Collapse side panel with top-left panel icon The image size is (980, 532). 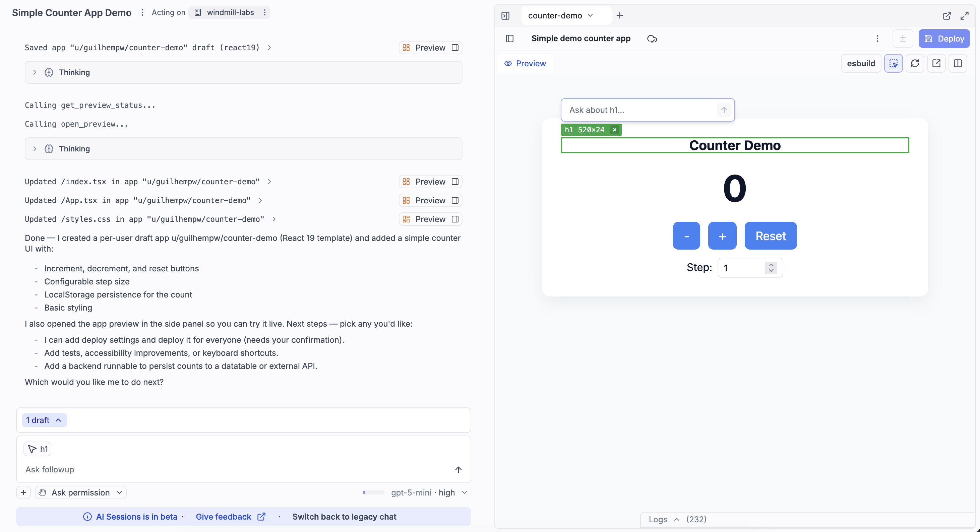(505, 16)
